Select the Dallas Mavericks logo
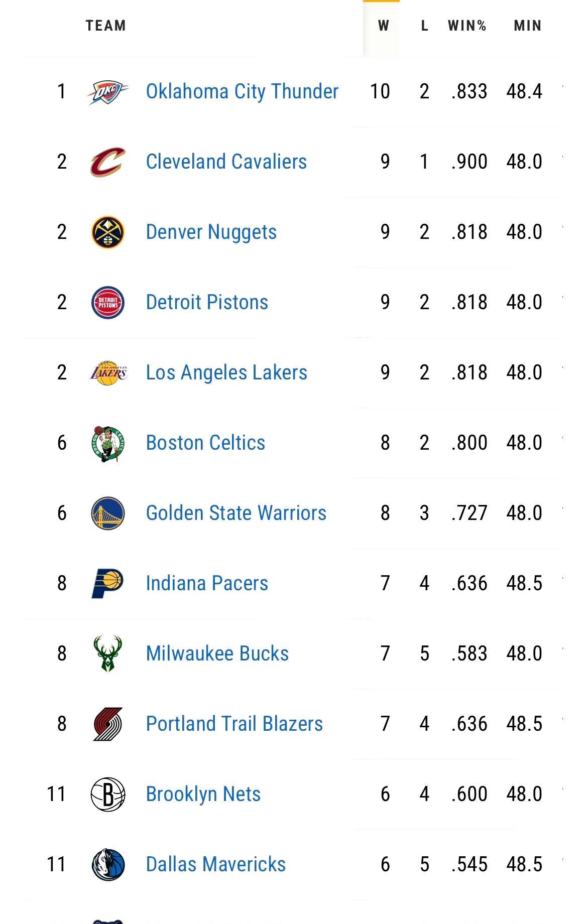 coord(108,865)
